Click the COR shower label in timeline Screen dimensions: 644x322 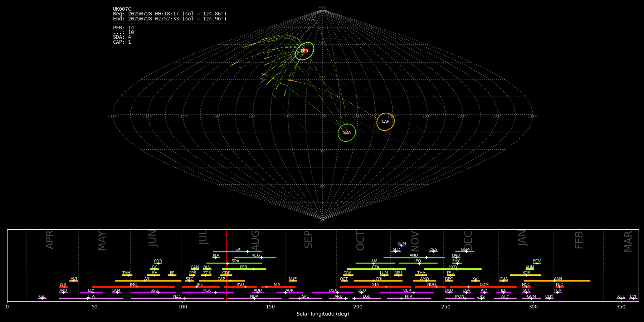click(158, 261)
